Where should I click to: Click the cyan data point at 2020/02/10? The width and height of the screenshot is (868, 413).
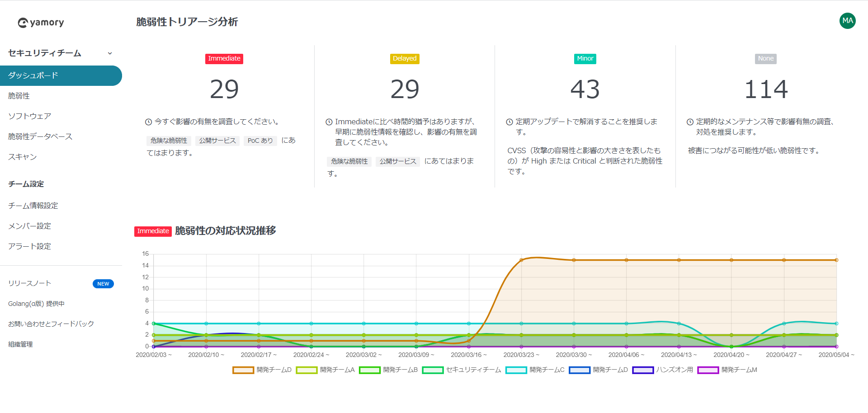point(206,324)
